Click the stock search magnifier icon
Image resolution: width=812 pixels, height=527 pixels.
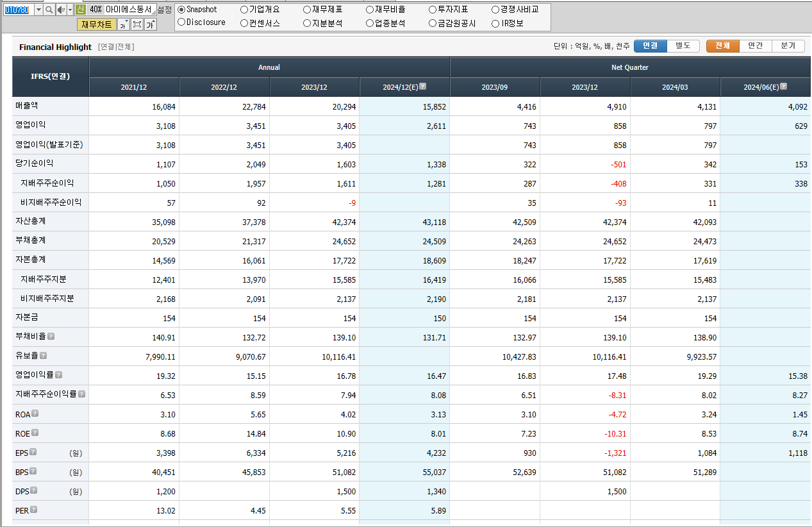click(49, 10)
